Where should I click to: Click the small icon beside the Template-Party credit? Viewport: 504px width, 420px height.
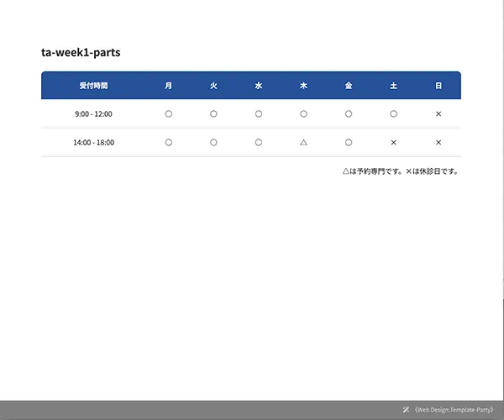coord(407,410)
